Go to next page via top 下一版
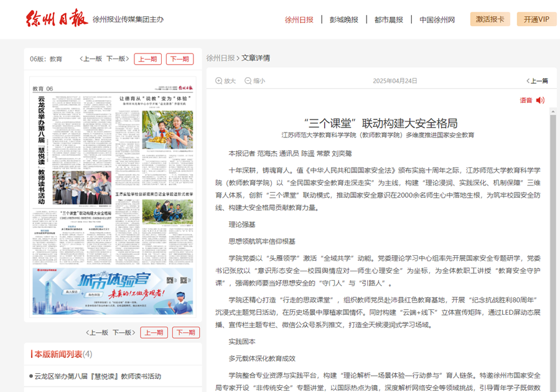 point(118,59)
